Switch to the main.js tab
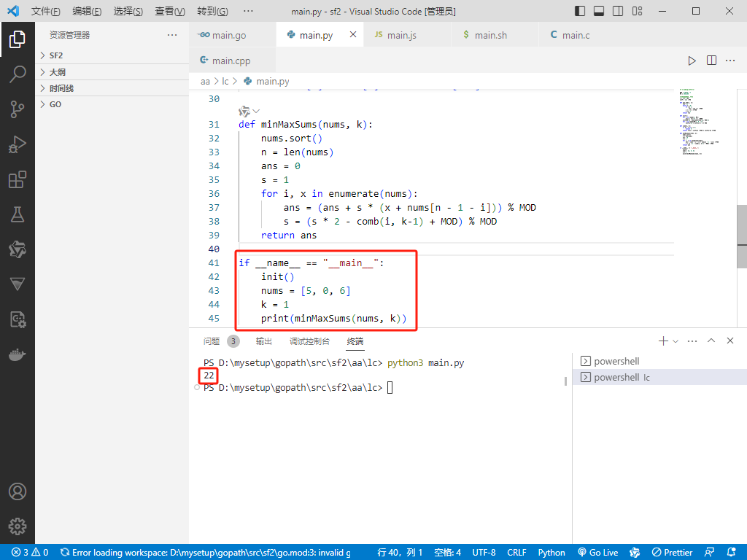Viewport: 747px width, 560px height. pos(407,35)
